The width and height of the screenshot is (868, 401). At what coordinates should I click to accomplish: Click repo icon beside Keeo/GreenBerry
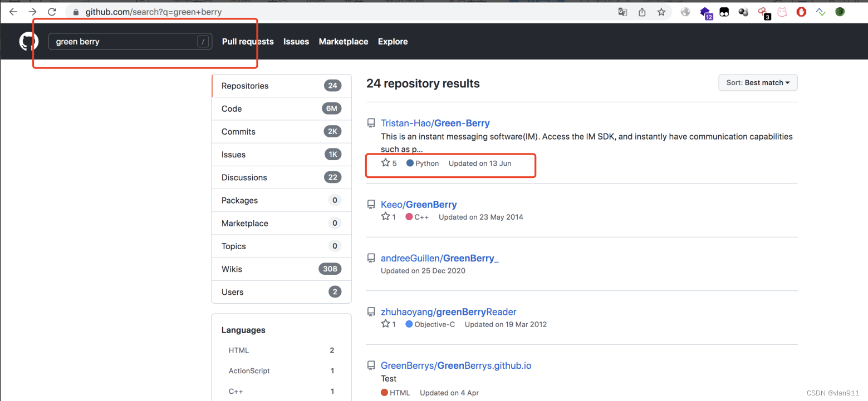point(371,205)
